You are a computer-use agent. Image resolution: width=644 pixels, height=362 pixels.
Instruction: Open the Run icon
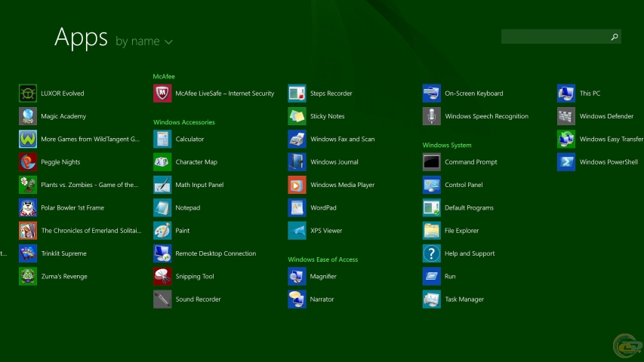point(432,277)
